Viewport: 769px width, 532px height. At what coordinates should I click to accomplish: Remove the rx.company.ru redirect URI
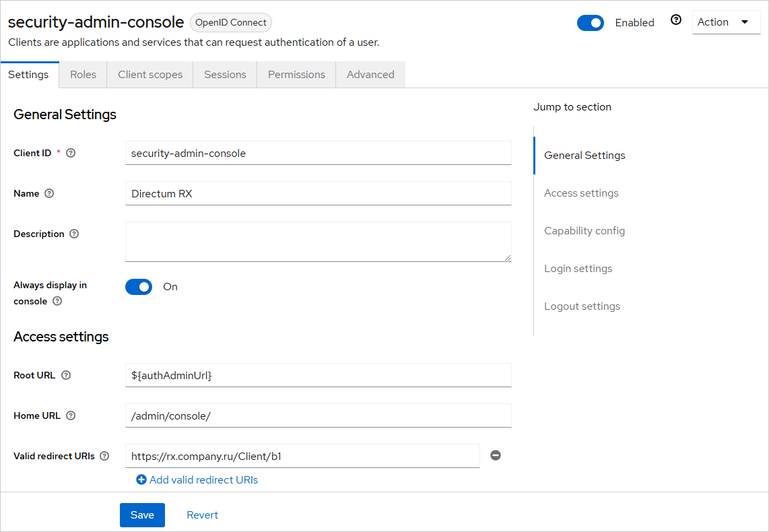[x=496, y=455]
